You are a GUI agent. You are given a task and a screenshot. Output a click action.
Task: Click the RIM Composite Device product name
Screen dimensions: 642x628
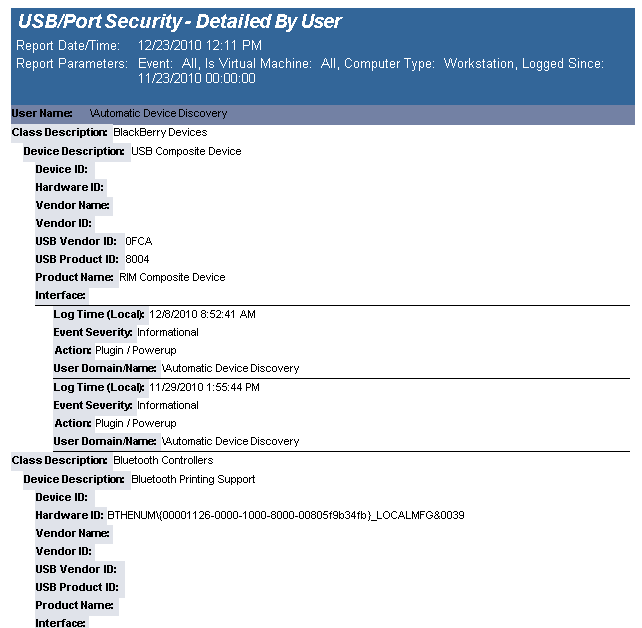pyautogui.click(x=172, y=277)
